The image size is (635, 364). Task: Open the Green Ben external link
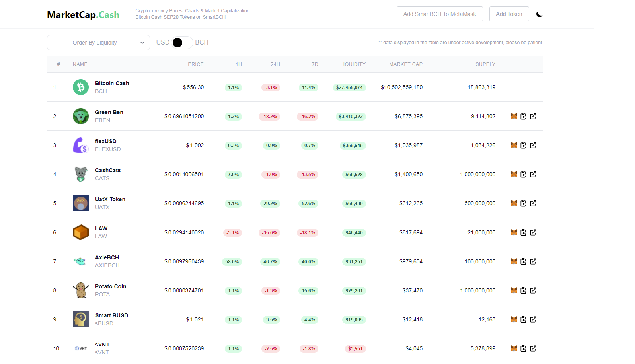533,116
